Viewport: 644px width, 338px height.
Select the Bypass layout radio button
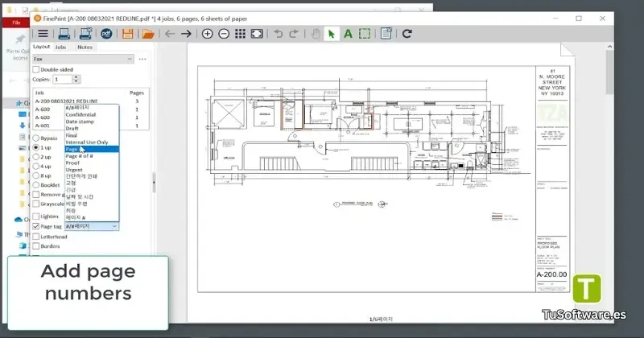click(x=36, y=138)
